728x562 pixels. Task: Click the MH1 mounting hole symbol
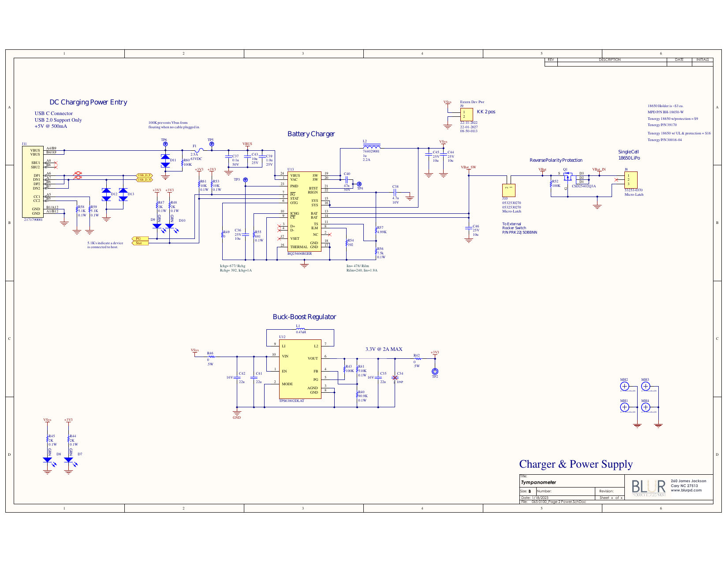point(624,407)
